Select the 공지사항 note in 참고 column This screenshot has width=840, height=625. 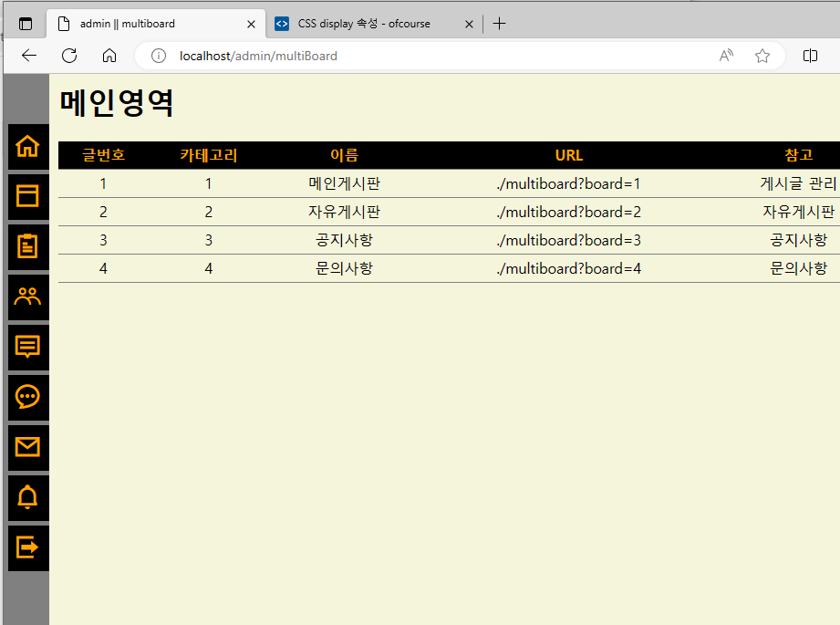tap(798, 240)
